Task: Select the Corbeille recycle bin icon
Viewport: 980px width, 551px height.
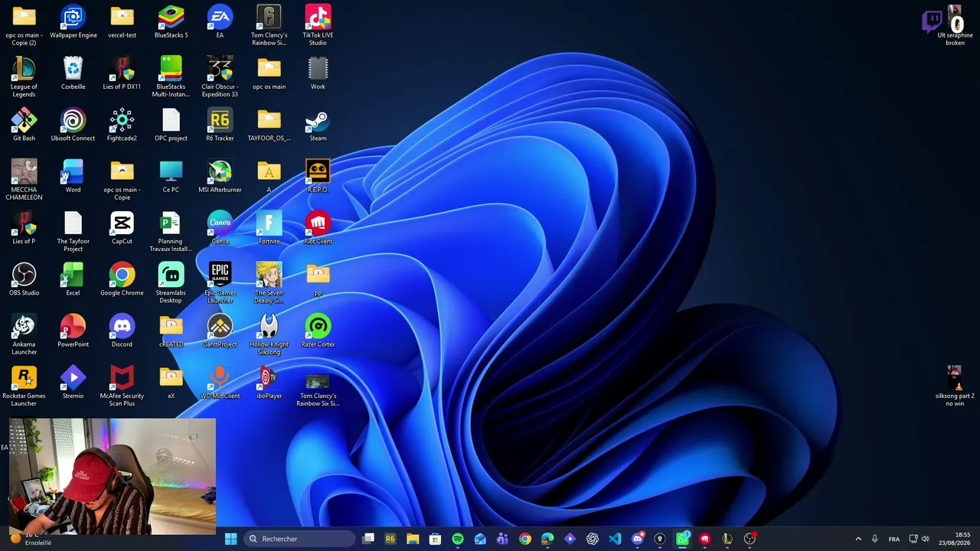Action: coord(73,73)
